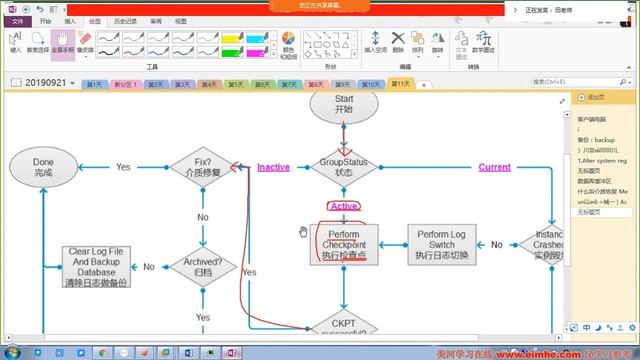Pick the first thin pen in top row

coord(109,38)
